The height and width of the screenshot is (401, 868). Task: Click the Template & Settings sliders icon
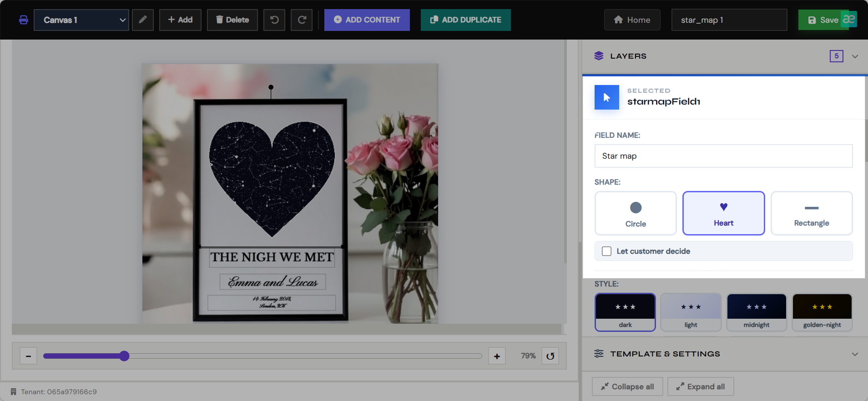point(599,354)
